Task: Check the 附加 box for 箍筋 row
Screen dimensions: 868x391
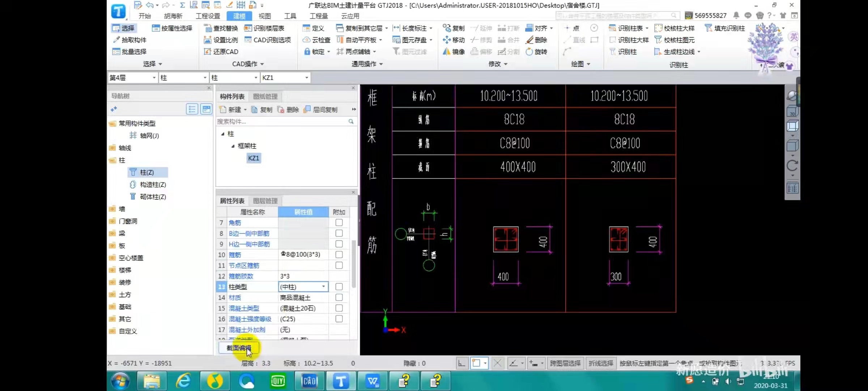Action: [x=339, y=255]
